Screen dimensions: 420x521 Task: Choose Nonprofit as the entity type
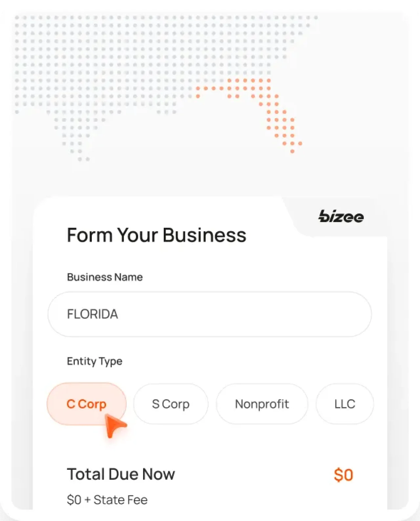262,404
